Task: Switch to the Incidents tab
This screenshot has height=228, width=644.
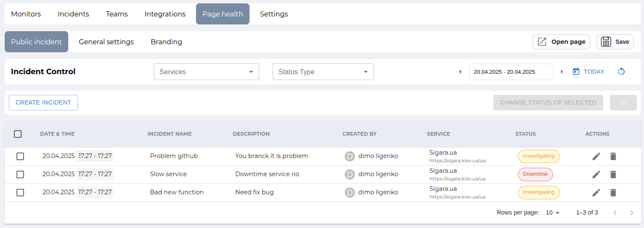Action: [73, 14]
